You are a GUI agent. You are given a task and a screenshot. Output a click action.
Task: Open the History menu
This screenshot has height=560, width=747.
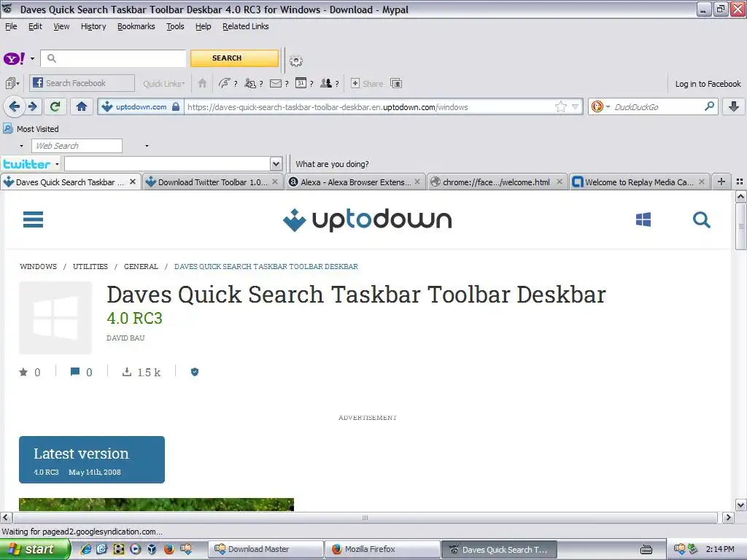(x=93, y=27)
